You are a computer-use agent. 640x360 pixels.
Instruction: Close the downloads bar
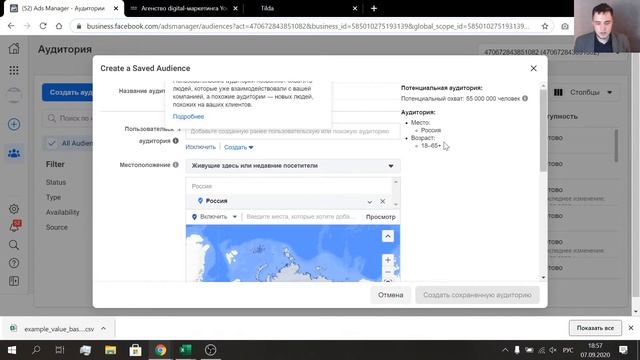click(x=631, y=328)
